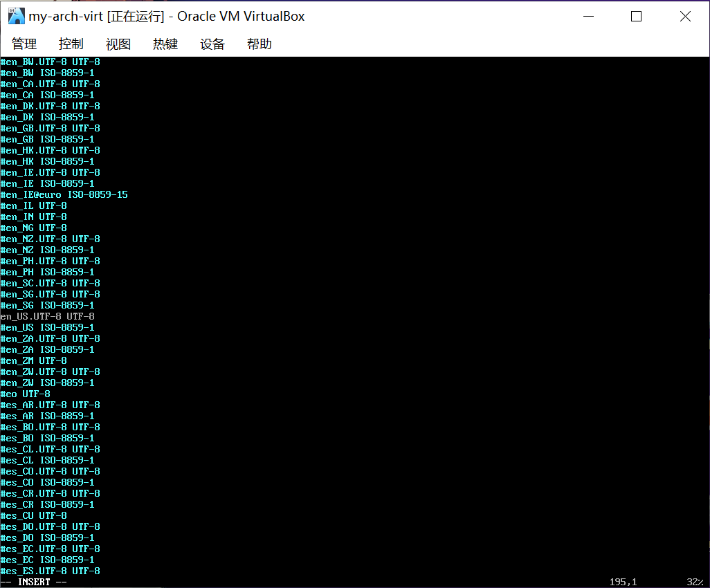Viewport: 710px width, 588px height.
Task: Click the VirtualBox app icon in title bar
Action: [x=15, y=15]
